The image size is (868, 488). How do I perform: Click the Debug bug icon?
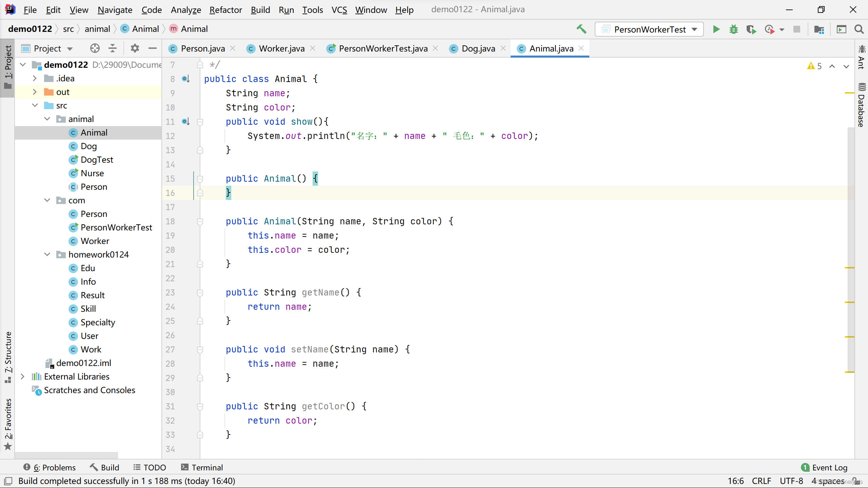coord(733,29)
